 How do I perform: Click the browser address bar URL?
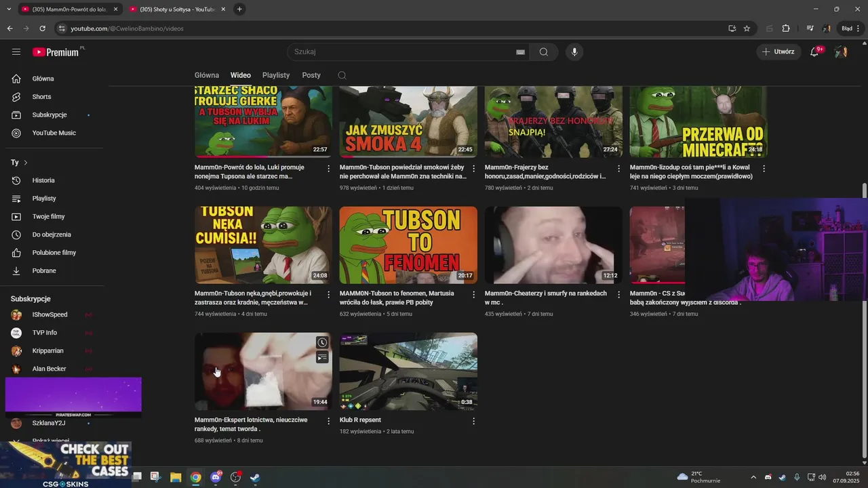[x=127, y=28]
